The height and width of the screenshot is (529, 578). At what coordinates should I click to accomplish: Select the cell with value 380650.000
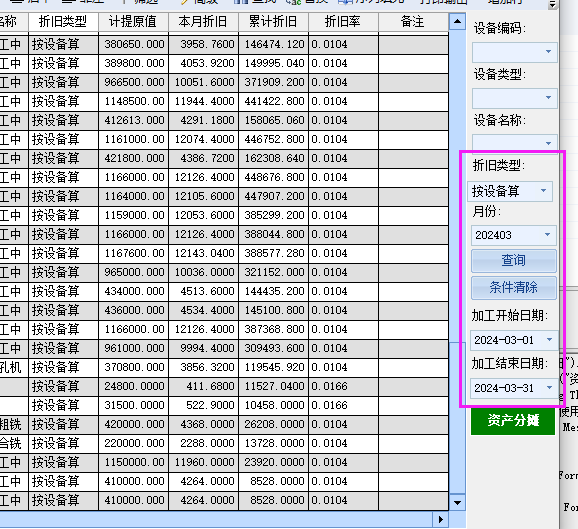click(133, 45)
